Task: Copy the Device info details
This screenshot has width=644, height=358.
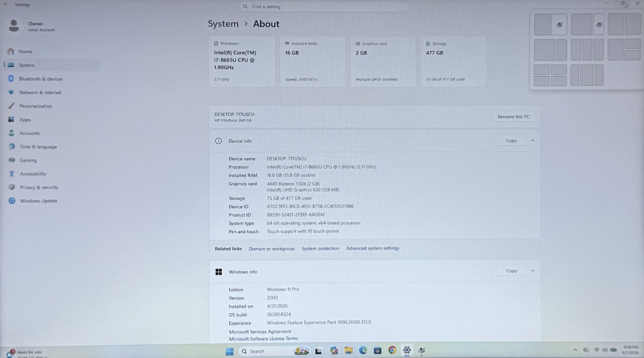Action: click(x=511, y=141)
